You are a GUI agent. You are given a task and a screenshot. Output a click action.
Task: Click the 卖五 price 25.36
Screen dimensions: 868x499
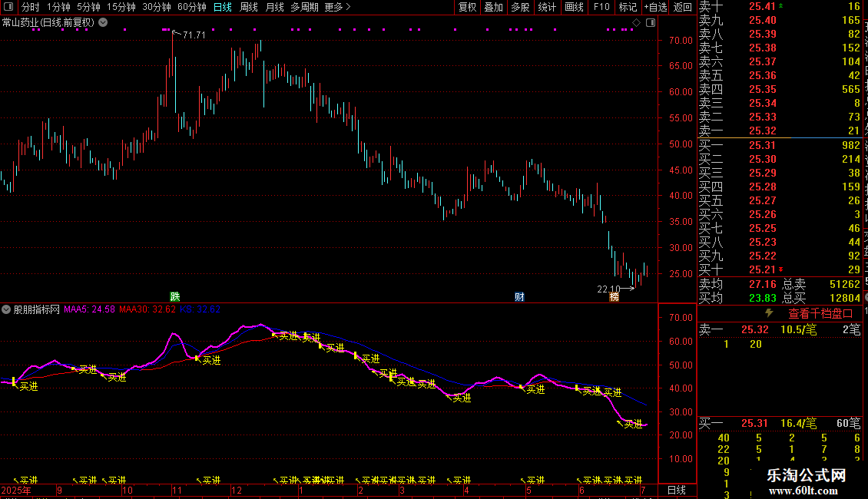point(762,75)
